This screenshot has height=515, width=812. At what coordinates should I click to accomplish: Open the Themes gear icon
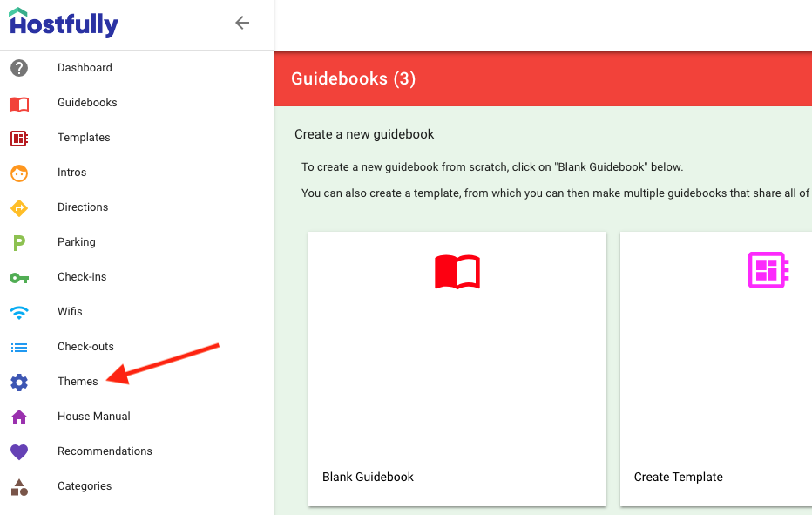tap(19, 383)
